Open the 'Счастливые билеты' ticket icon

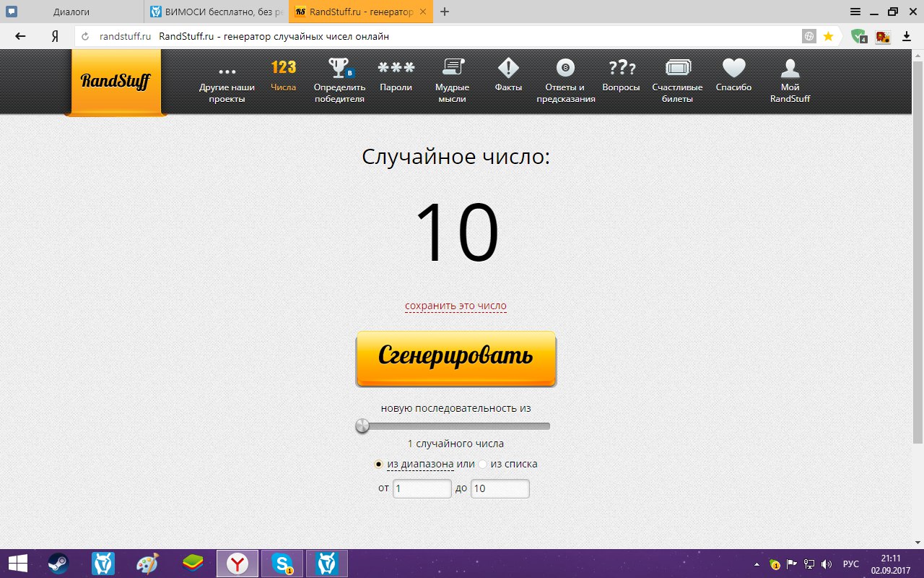point(678,69)
